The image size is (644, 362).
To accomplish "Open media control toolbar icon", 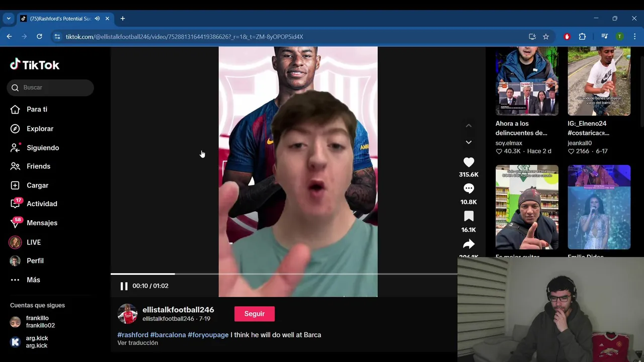I will click(605, 37).
